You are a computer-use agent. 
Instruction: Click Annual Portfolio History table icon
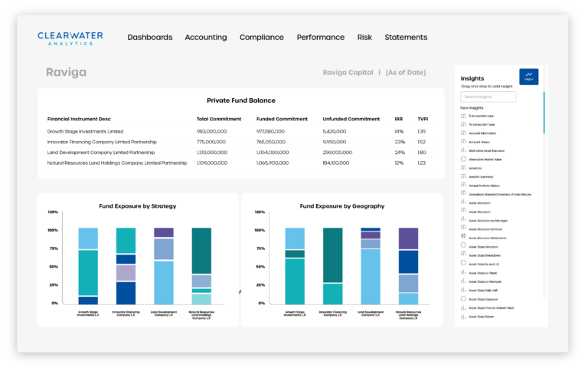pos(463,185)
